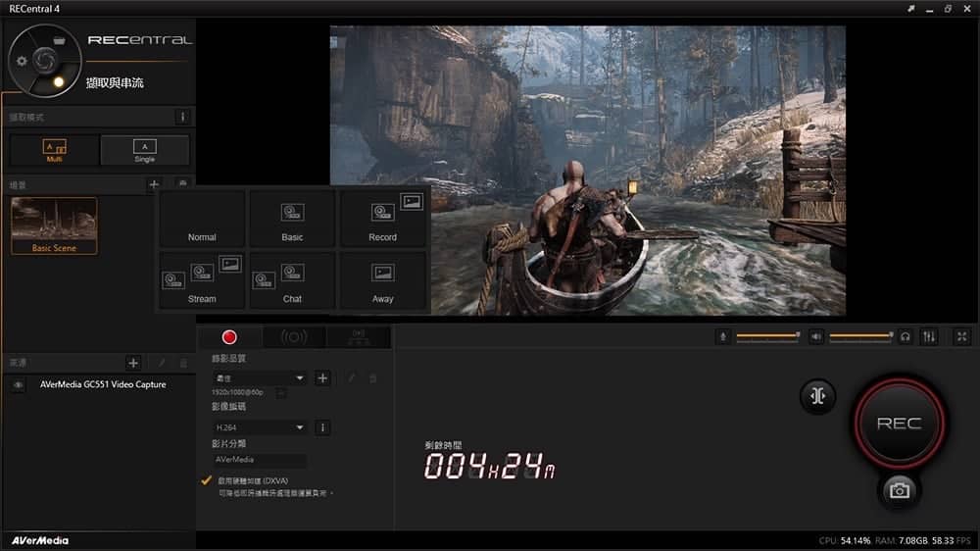Switch to the multi-mode tab beside streaming
The image size is (980, 551).
pos(359,337)
